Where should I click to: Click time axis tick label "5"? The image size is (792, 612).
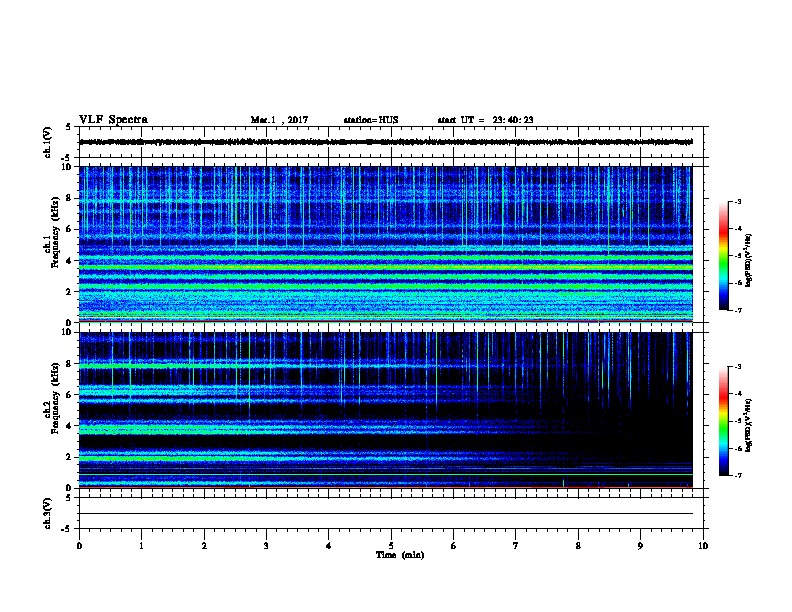(391, 546)
